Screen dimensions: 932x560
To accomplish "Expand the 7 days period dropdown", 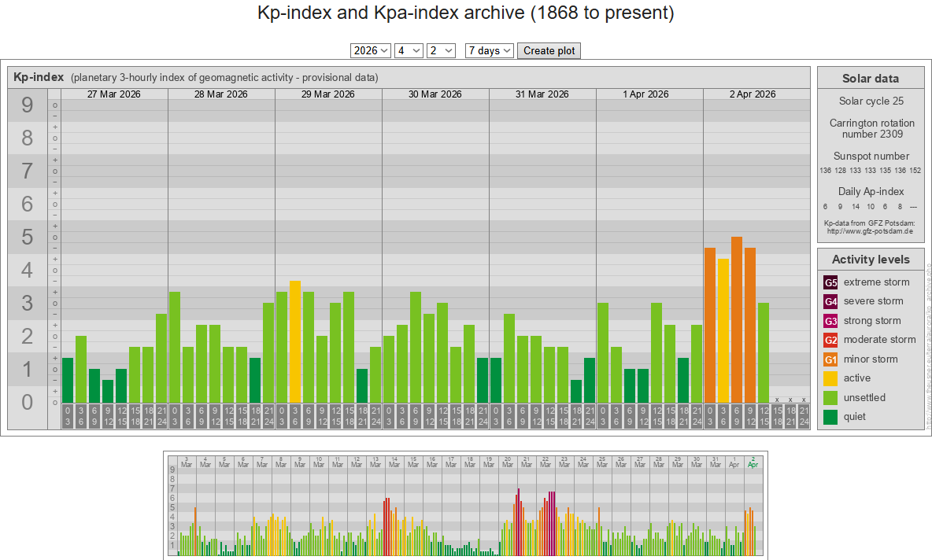I will tap(490, 50).
